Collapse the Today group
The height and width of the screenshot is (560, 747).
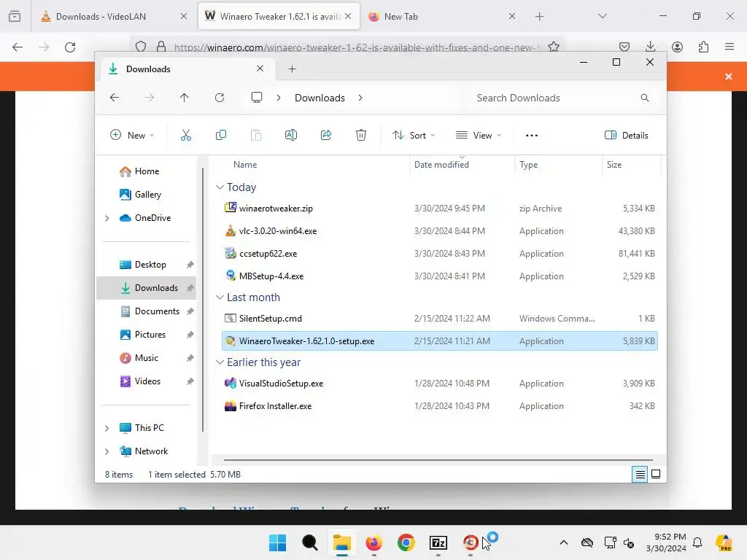point(220,187)
